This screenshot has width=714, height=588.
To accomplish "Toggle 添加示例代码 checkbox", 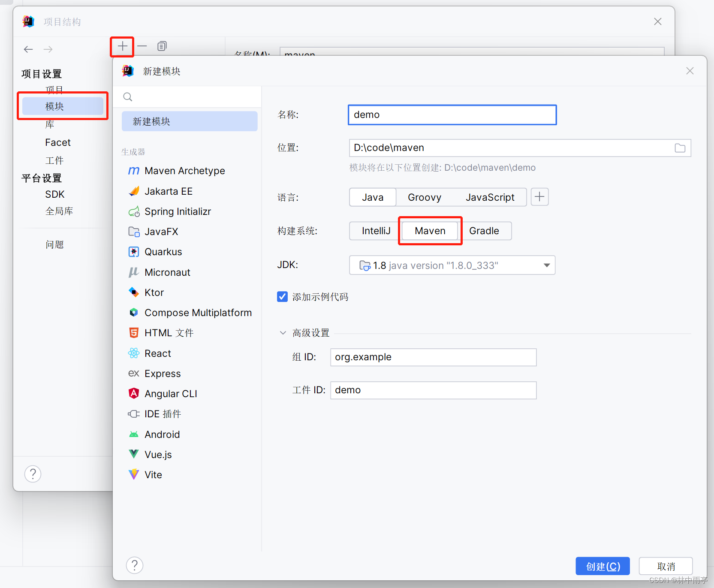I will pos(282,297).
